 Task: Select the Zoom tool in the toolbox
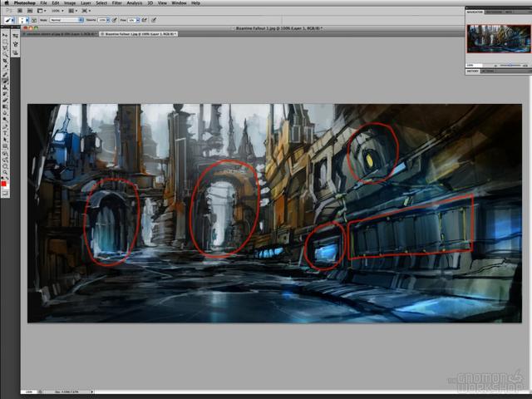click(x=5, y=171)
